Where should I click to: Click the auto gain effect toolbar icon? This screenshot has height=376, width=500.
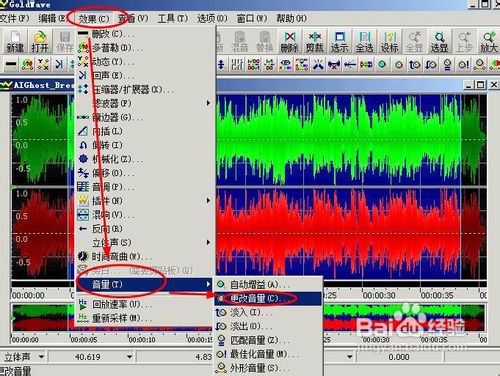coord(382,64)
